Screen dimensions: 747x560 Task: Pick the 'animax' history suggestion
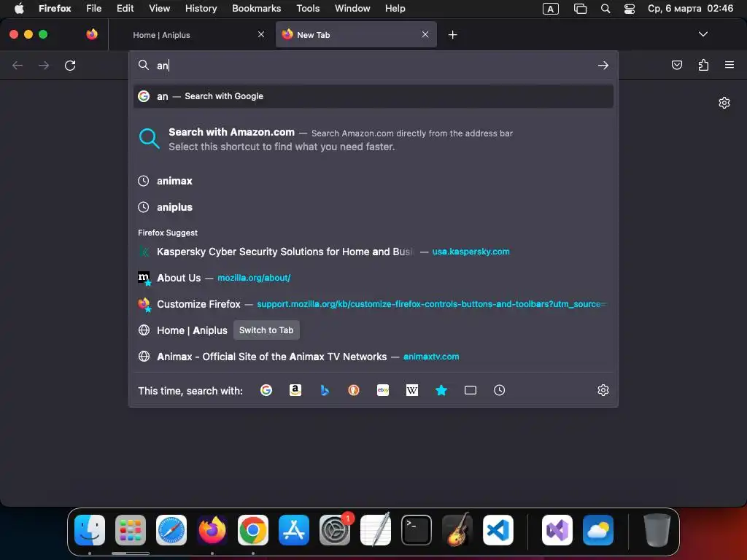pos(373,181)
